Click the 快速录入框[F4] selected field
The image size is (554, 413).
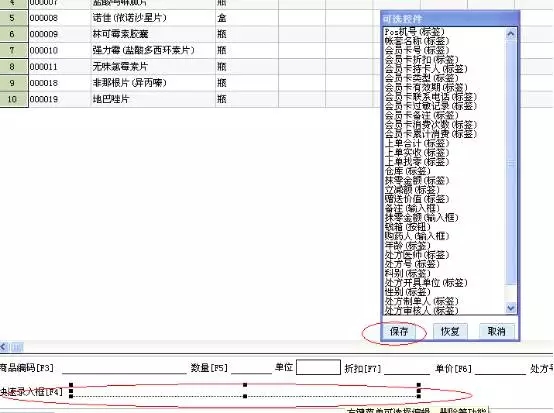245,391
